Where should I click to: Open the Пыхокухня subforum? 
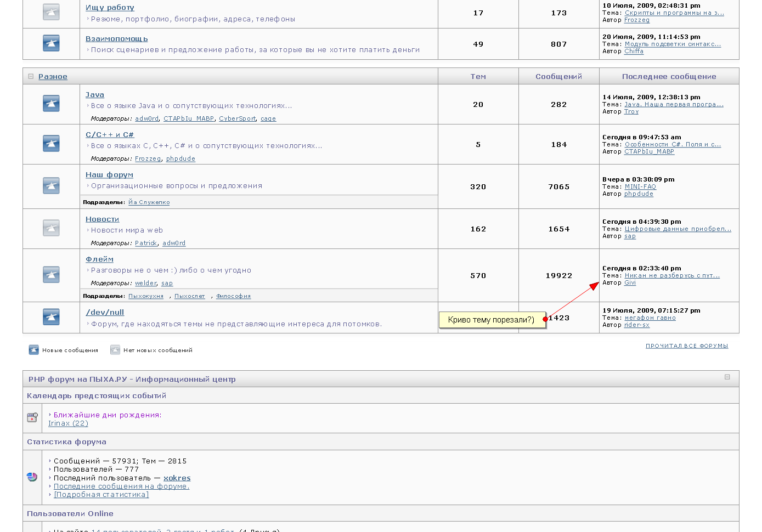click(146, 296)
